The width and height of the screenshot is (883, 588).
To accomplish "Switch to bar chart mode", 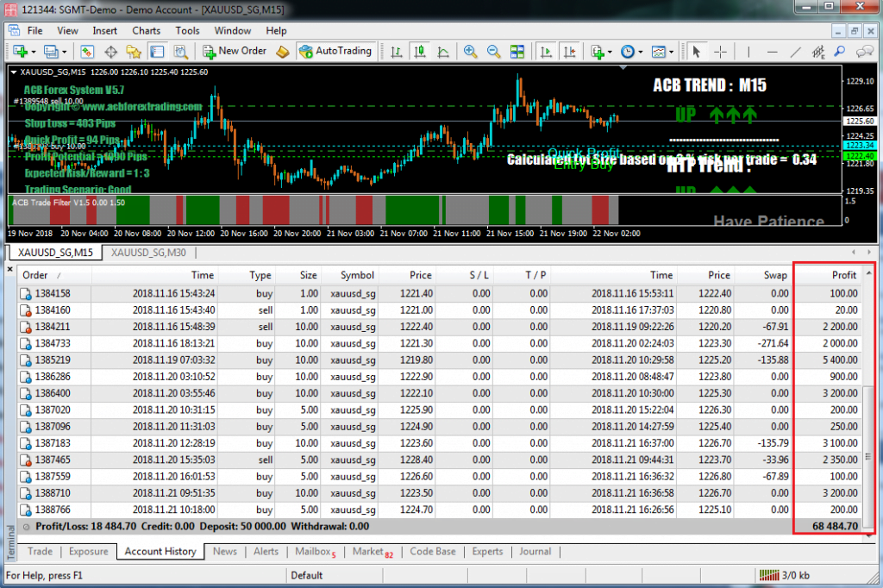I will [x=397, y=52].
